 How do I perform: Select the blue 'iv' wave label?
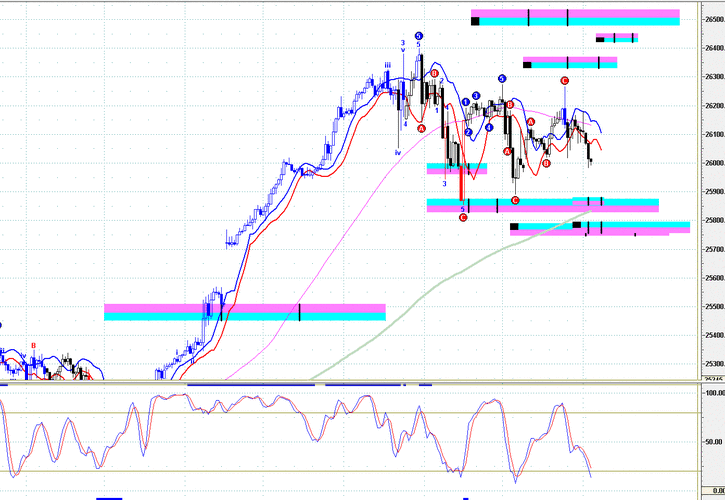point(397,152)
